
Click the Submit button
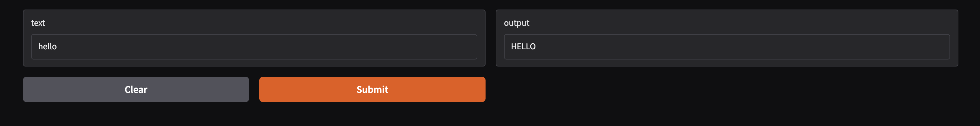(x=372, y=89)
